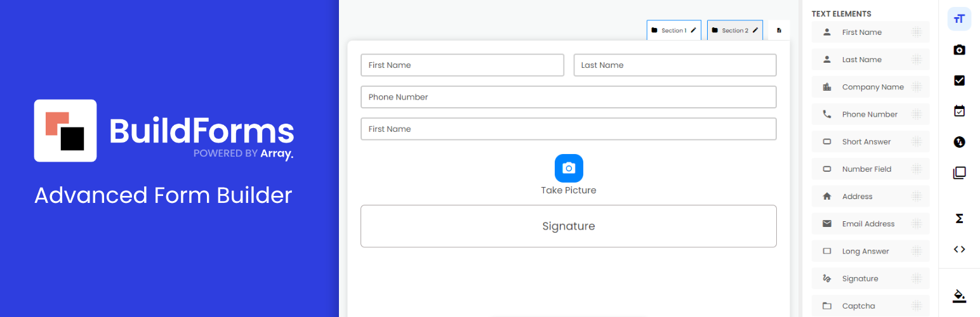This screenshot has width=980, height=317.
Task: Click the pencil icon on Section 2
Action: tap(755, 30)
